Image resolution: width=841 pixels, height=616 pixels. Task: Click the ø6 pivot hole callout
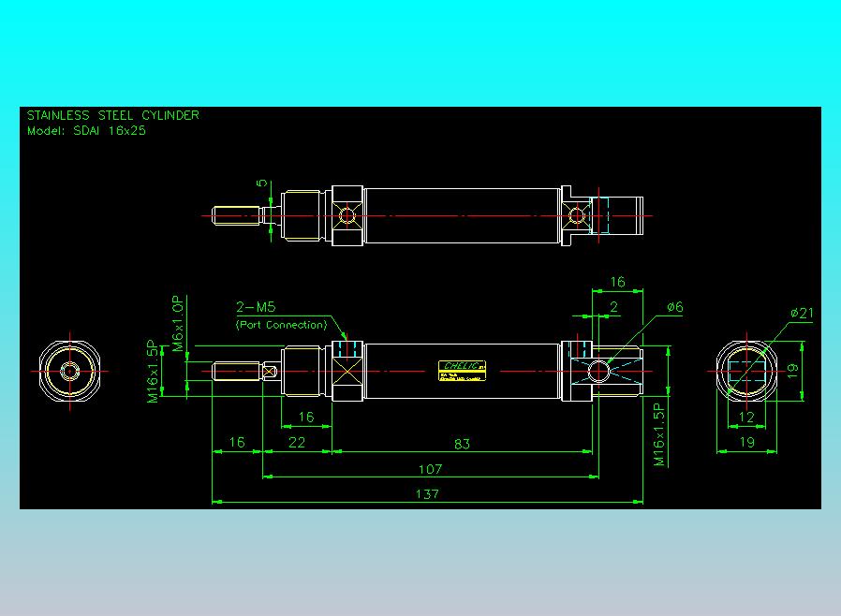(x=675, y=307)
